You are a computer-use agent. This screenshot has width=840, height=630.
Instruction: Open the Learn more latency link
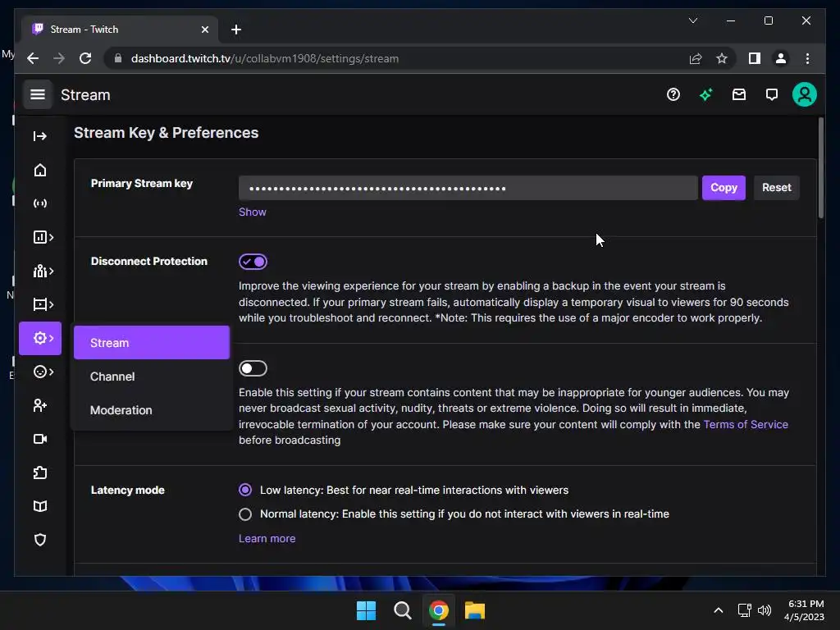coord(267,538)
